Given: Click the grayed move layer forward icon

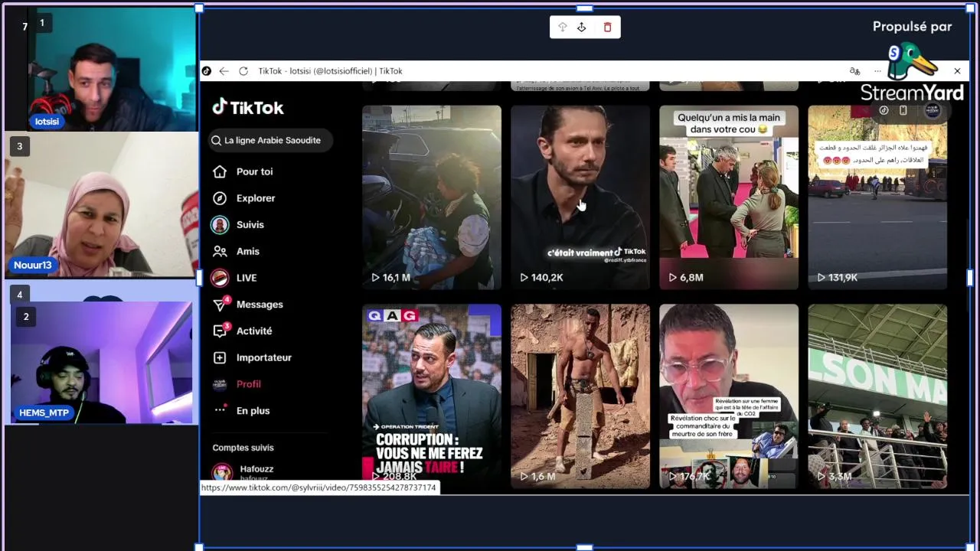Looking at the screenshot, I should click(x=563, y=28).
